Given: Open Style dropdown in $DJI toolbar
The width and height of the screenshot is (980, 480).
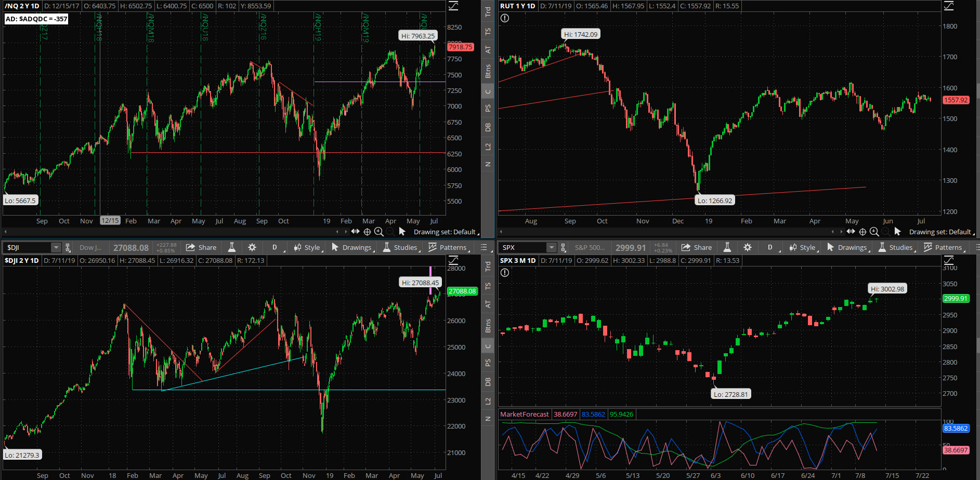Looking at the screenshot, I should point(308,247).
